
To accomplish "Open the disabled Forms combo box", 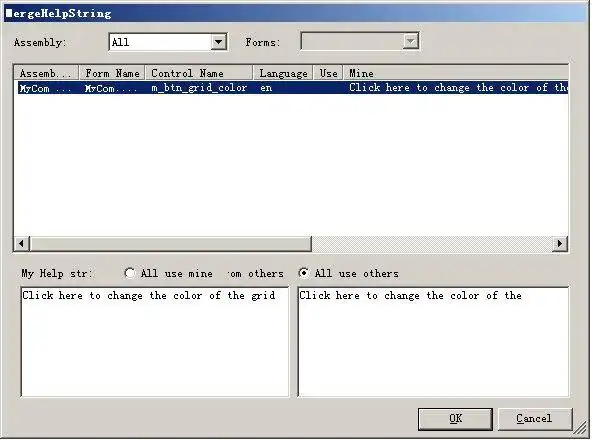I will [359, 41].
